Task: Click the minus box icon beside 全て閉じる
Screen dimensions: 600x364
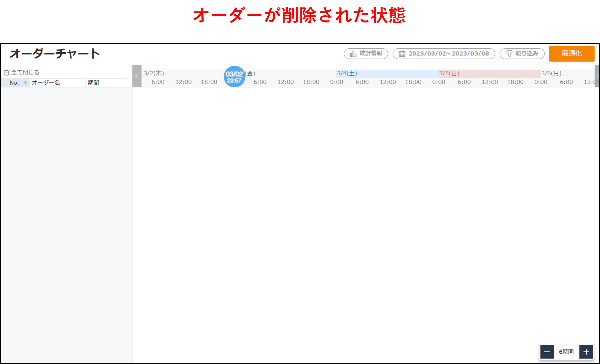Action: click(6, 73)
